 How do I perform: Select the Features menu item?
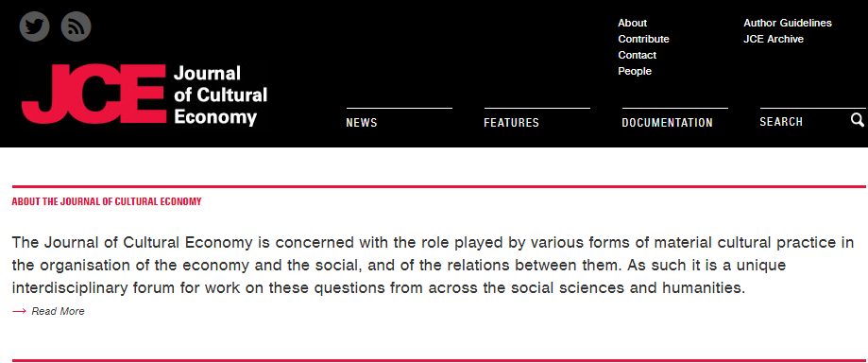tap(511, 123)
